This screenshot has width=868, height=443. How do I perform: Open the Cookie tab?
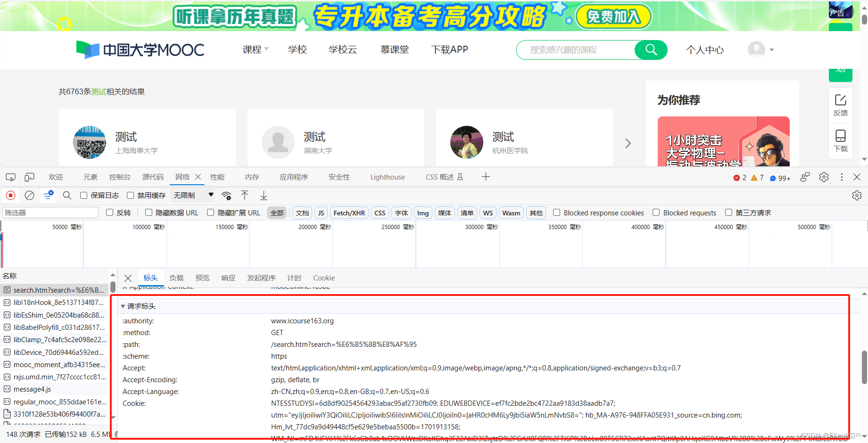click(324, 278)
